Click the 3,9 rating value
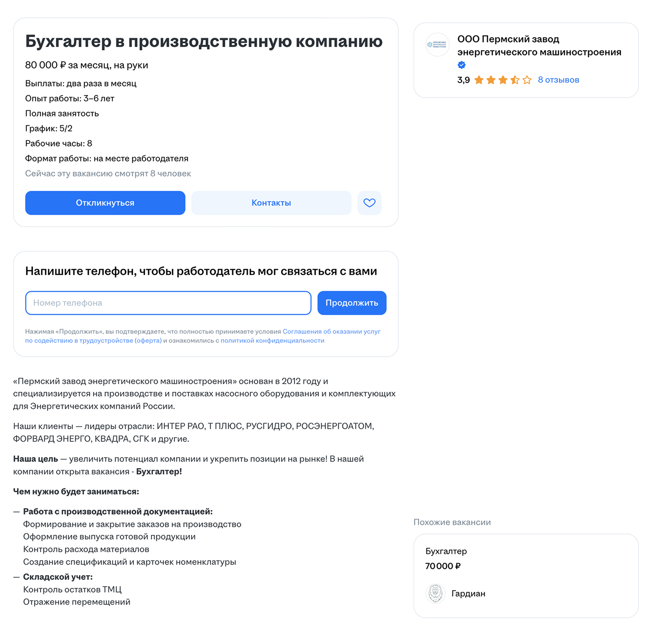The height and width of the screenshot is (644, 652). tap(463, 80)
